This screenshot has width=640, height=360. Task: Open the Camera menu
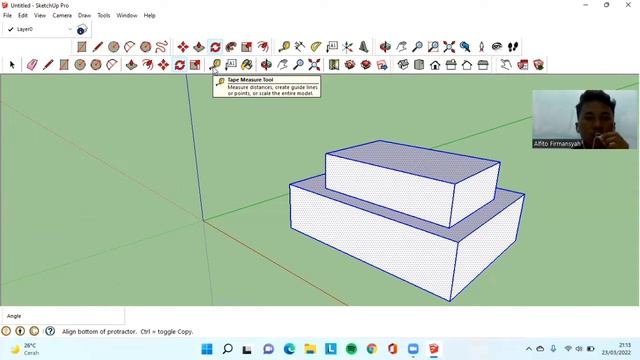(62, 16)
